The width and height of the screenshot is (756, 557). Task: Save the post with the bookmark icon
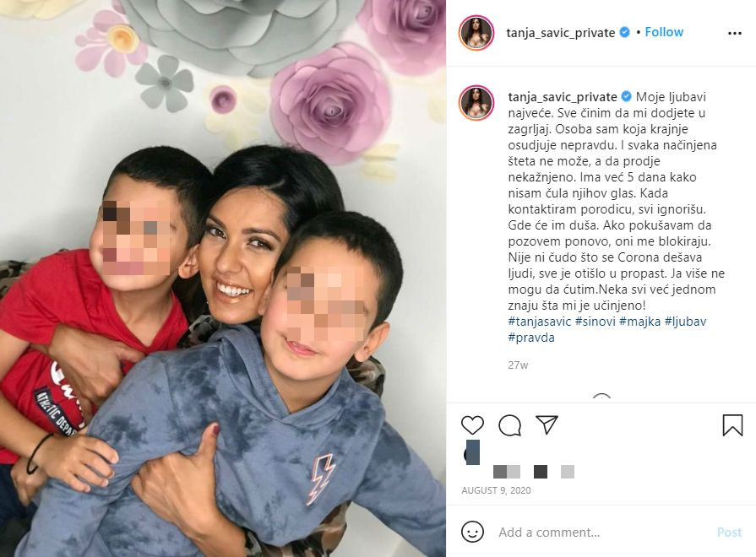pyautogui.click(x=732, y=425)
